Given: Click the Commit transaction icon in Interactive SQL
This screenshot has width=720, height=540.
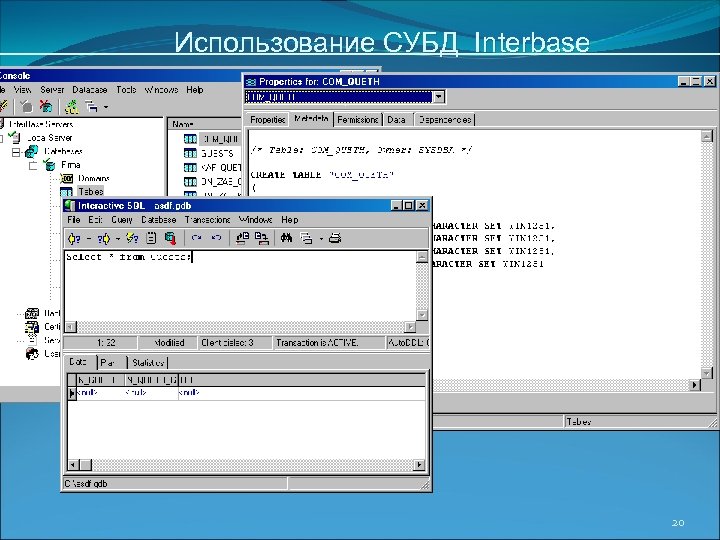Looking at the screenshot, I should (x=197, y=238).
